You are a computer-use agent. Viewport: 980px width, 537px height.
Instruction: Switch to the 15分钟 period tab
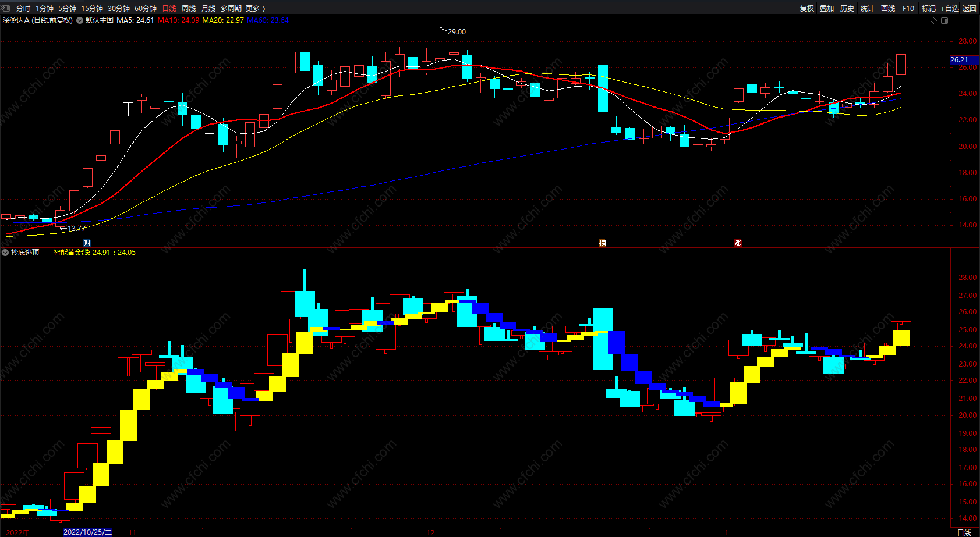click(92, 9)
